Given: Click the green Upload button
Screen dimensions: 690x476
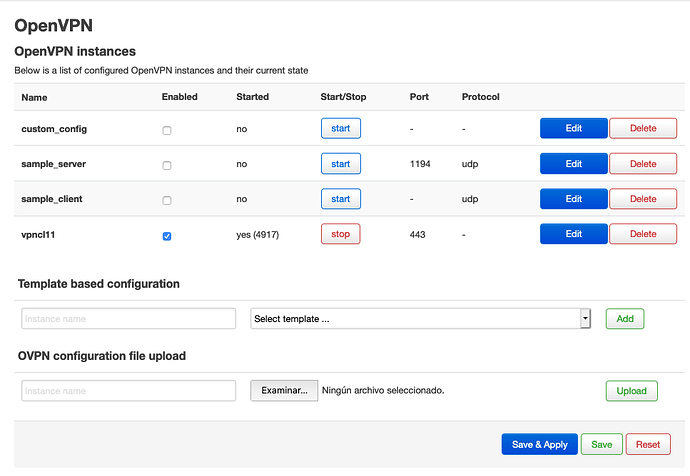Looking at the screenshot, I should [631, 391].
